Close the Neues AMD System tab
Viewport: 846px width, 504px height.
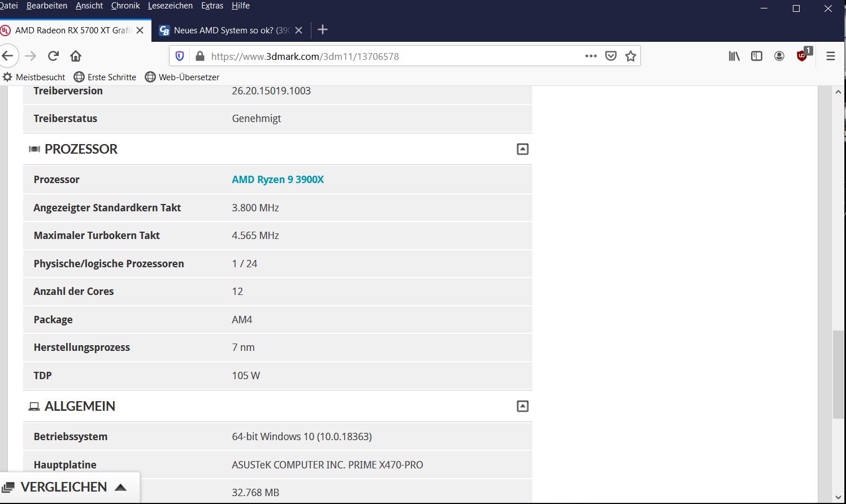point(299,30)
